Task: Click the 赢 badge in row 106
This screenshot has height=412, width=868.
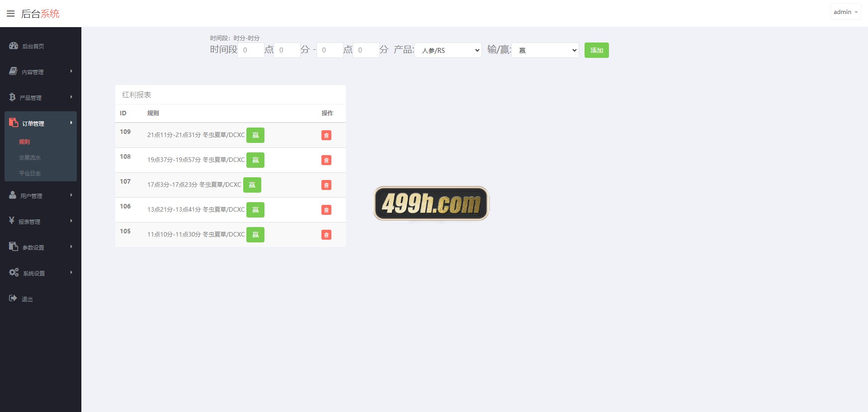Action: tap(255, 210)
